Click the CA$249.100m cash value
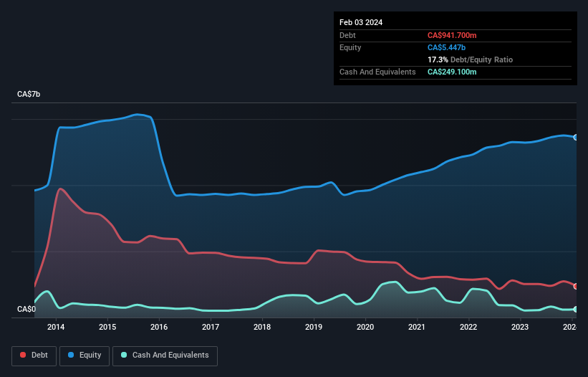This screenshot has width=588, height=377. (x=452, y=72)
